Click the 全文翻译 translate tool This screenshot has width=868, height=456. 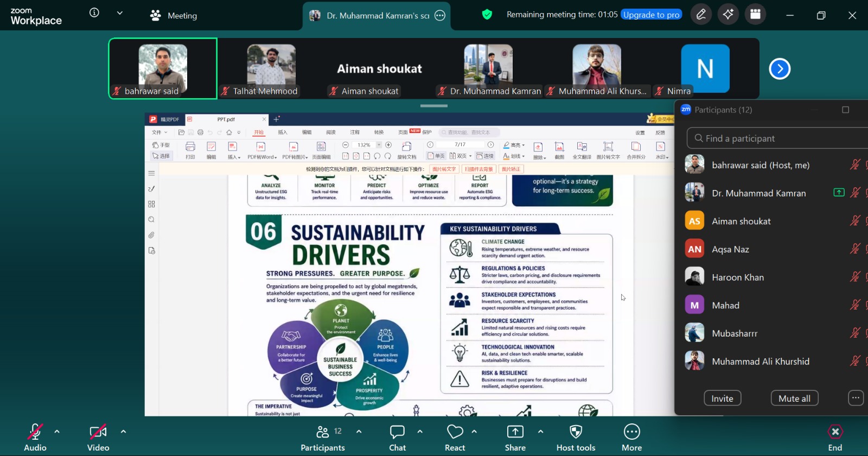pyautogui.click(x=582, y=150)
